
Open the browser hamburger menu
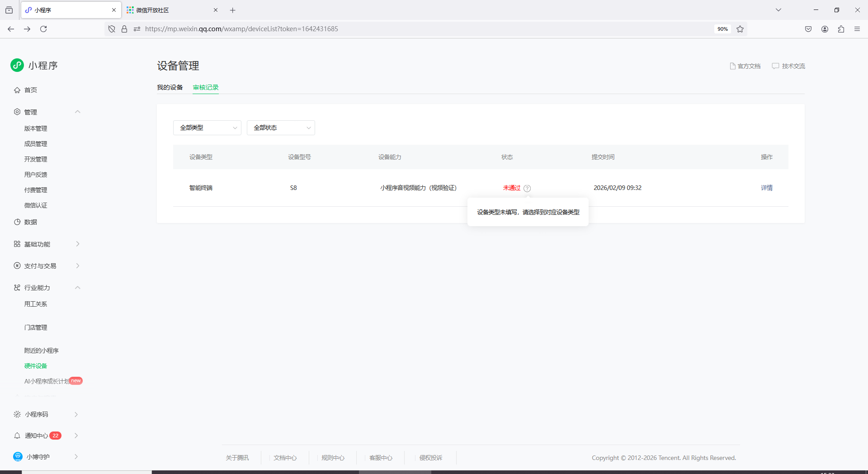pos(857,29)
